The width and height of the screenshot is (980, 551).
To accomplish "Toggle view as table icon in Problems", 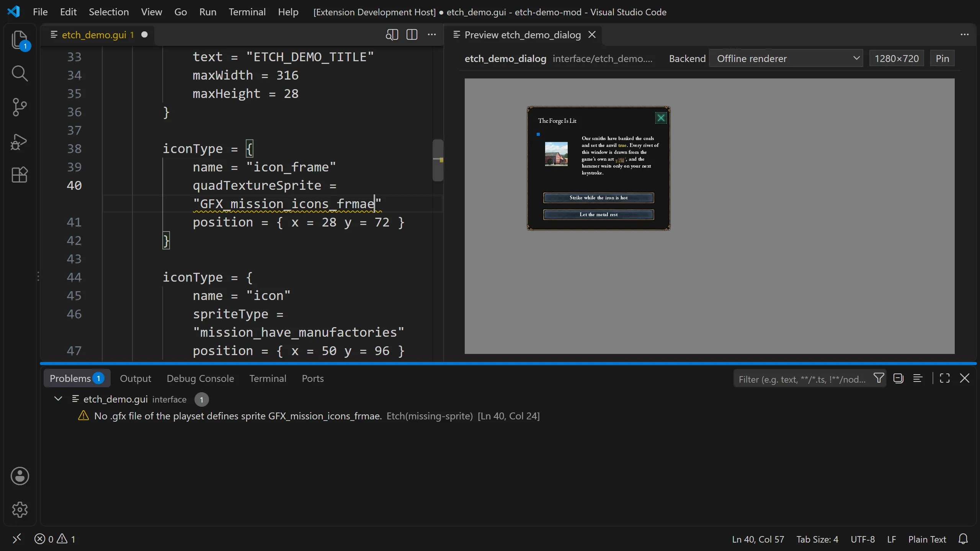I will click(918, 378).
